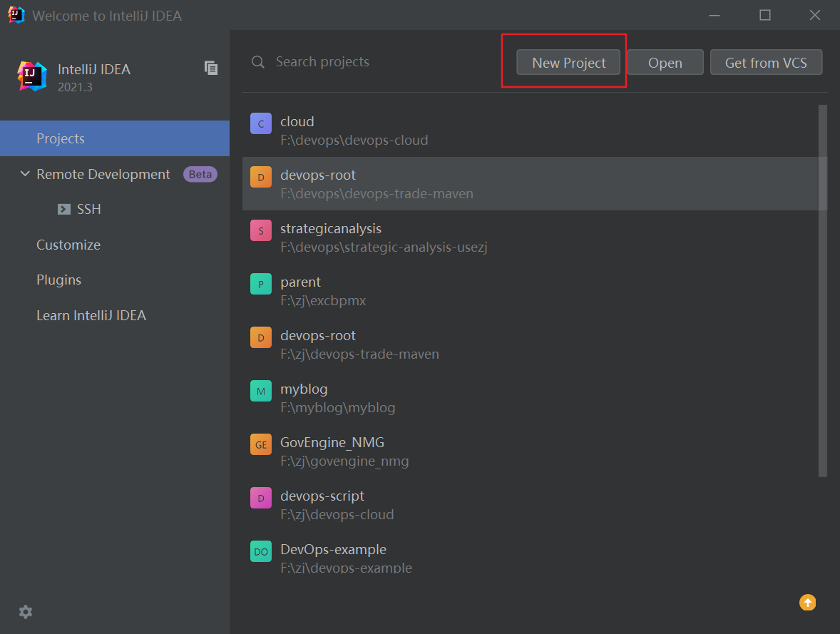Click D icon for F:\zj\devops-trade-maven
The height and width of the screenshot is (634, 840).
[261, 337]
